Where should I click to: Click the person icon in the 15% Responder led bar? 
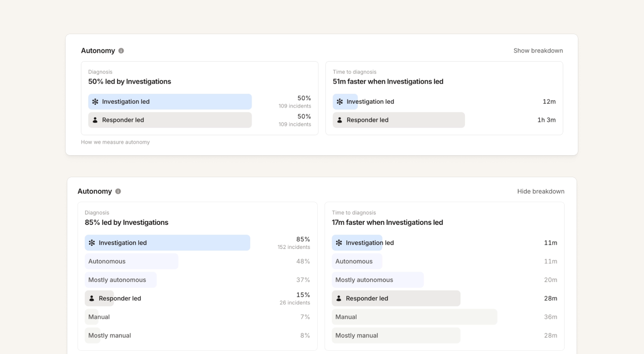point(92,298)
